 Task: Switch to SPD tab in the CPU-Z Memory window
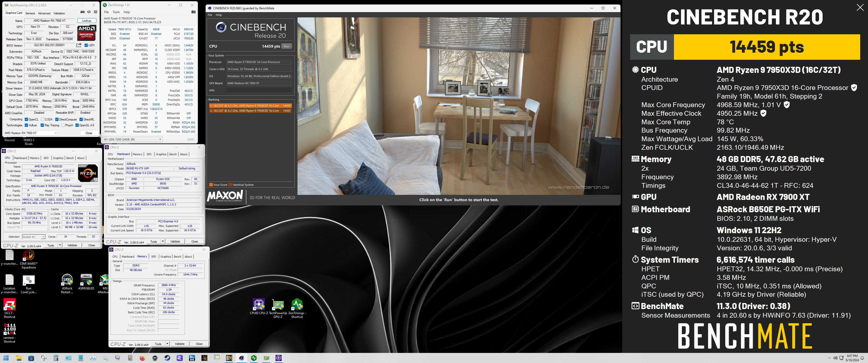pyautogui.click(x=154, y=257)
